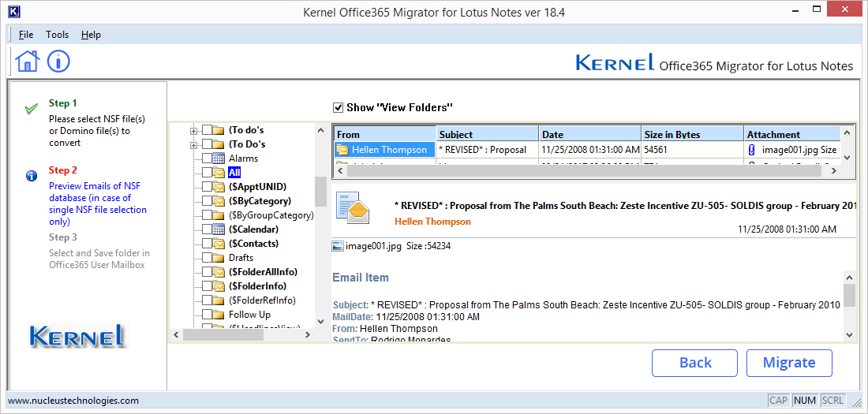Click the ($ByCategory) mail folder icon
868x414 pixels.
[x=219, y=201]
